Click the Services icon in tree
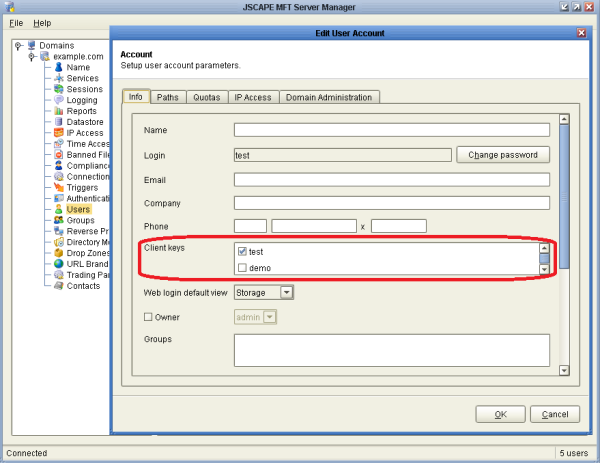 click(x=59, y=78)
